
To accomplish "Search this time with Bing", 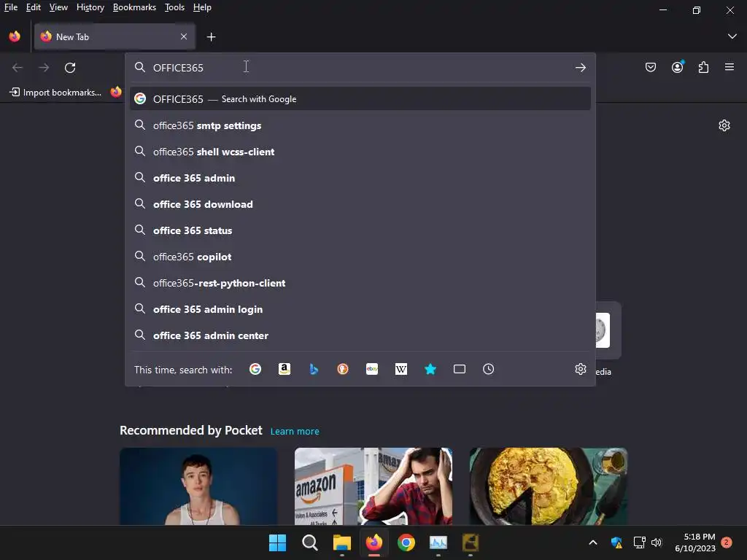I will pos(314,369).
